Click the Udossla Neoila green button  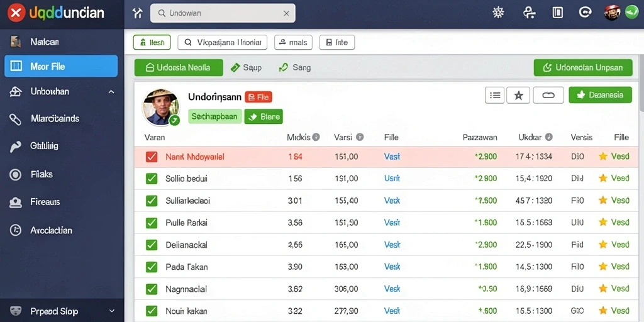click(179, 68)
